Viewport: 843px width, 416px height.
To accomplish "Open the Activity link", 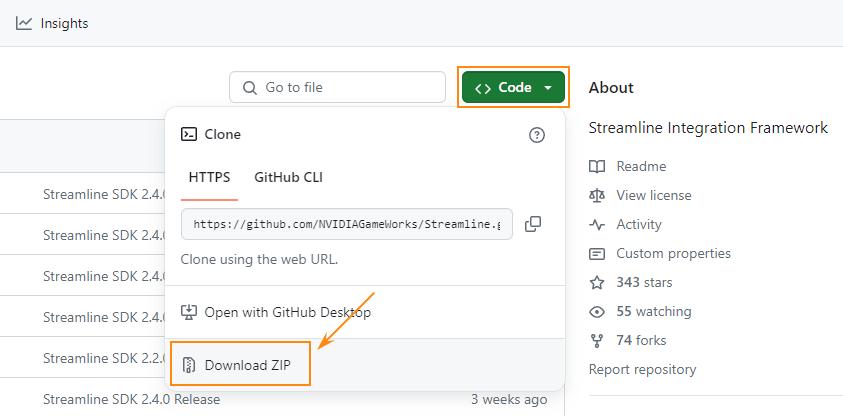I will 638,225.
